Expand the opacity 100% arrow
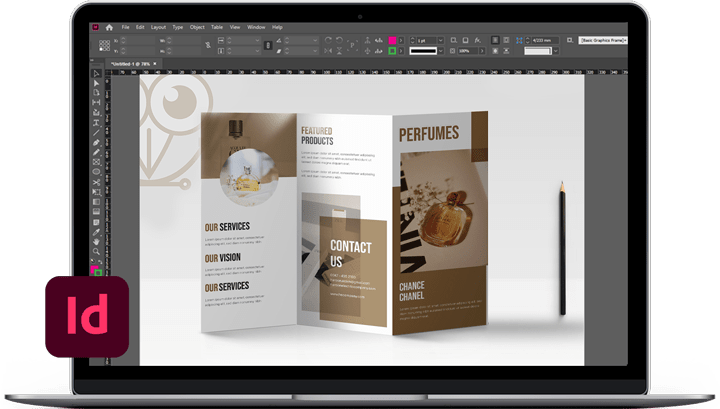Screen dimensions: 720x409 pyautogui.click(x=482, y=51)
